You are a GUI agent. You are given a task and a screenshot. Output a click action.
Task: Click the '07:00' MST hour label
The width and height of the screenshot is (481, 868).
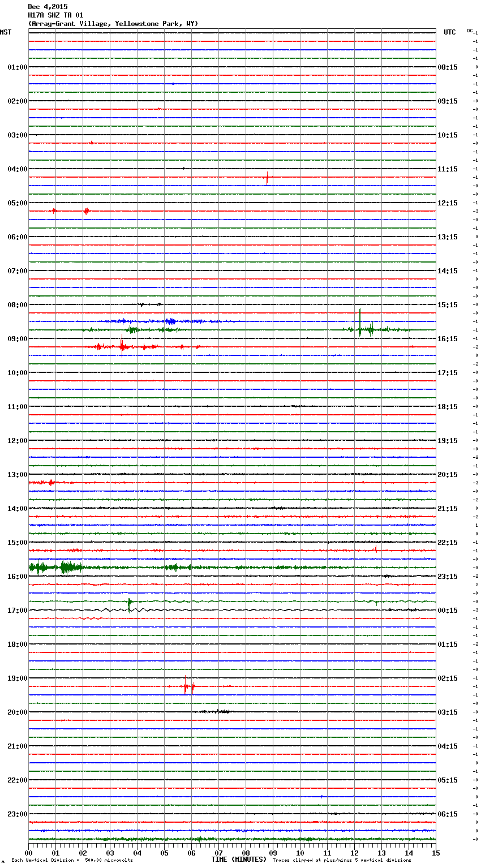18,271
